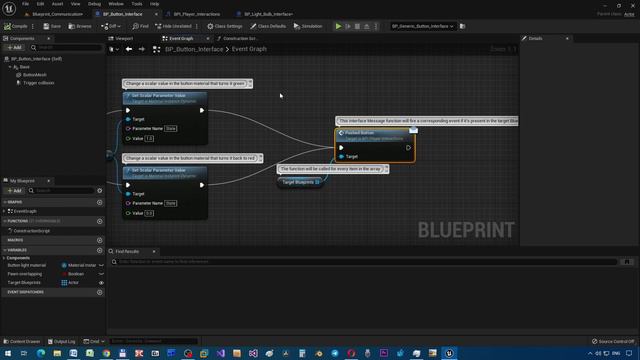Image resolution: width=640 pixels, height=360 pixels.
Task: Open the Hide Unrelated options menu
Action: tap(197, 26)
